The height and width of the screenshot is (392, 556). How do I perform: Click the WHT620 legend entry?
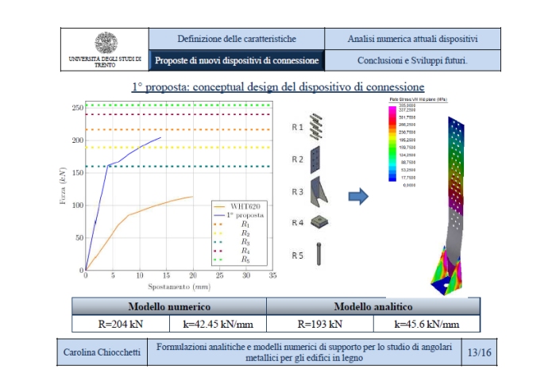coord(241,206)
